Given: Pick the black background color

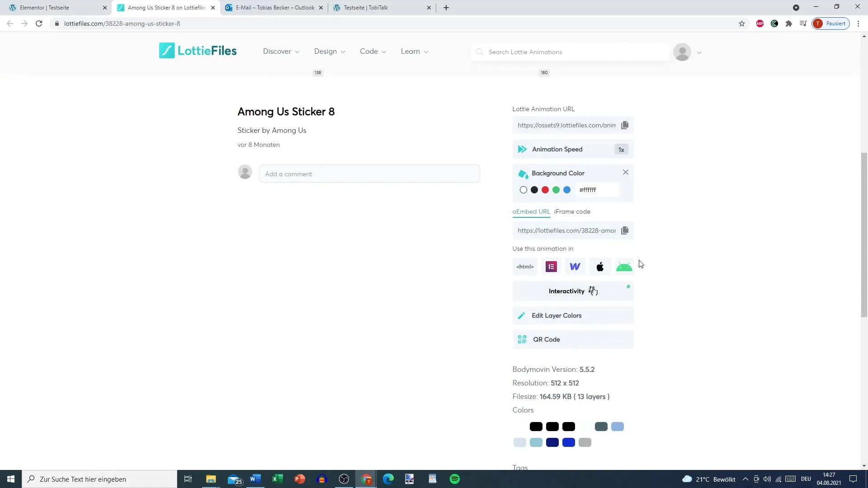Looking at the screenshot, I should pos(534,190).
